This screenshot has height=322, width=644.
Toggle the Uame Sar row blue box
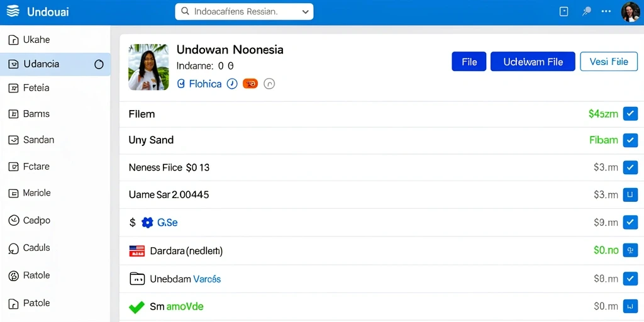click(630, 195)
